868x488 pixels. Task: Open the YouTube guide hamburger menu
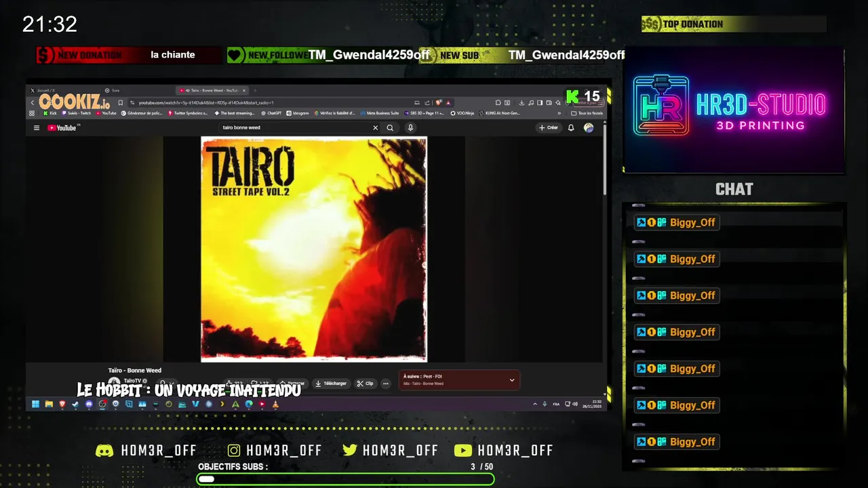pos(37,127)
